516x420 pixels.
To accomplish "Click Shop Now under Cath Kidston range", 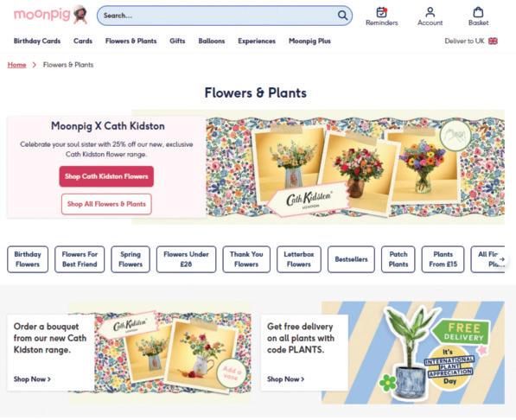I will click(32, 379).
